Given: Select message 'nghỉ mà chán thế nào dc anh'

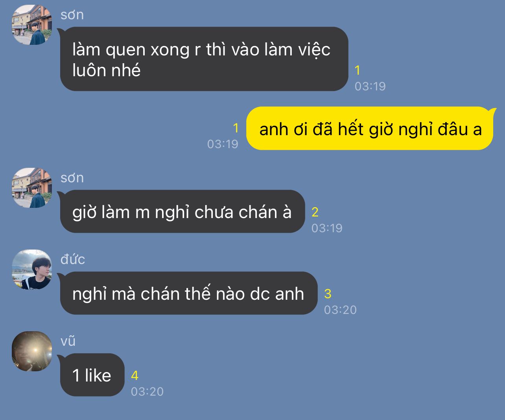Looking at the screenshot, I should (188, 293).
